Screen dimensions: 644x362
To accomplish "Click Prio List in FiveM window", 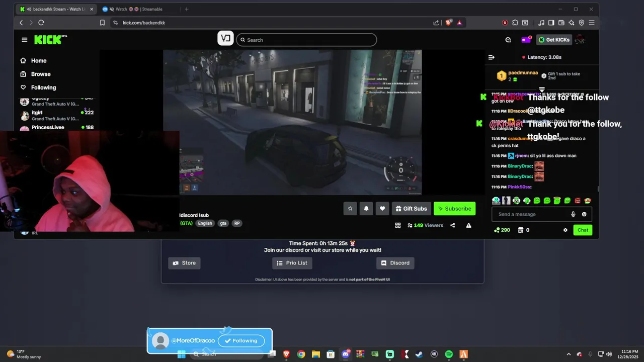I will [x=292, y=263].
